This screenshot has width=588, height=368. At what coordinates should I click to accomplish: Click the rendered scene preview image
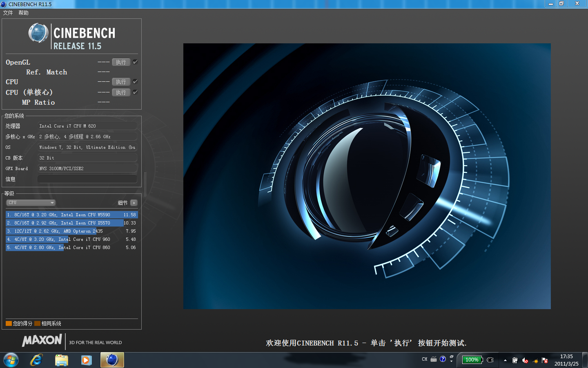(367, 176)
